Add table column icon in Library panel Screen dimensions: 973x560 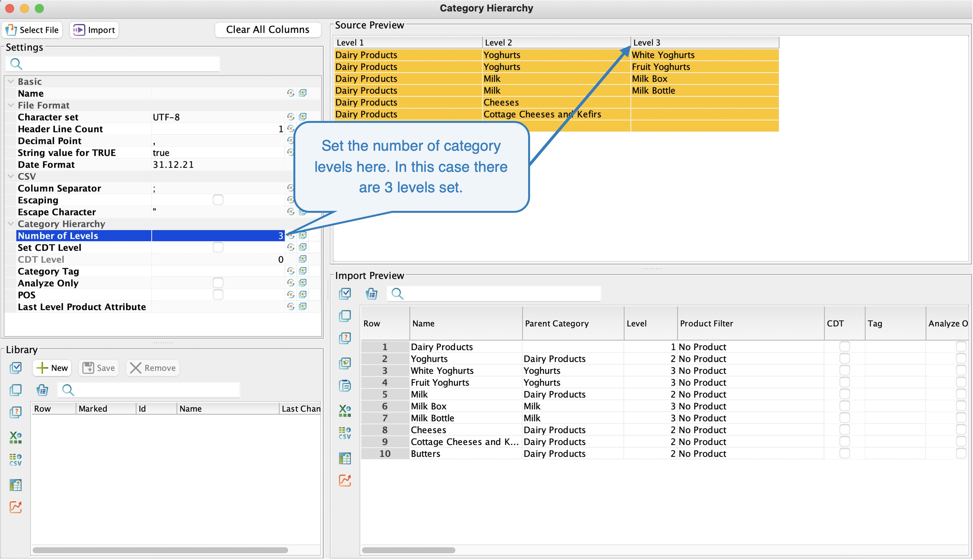[16, 485]
